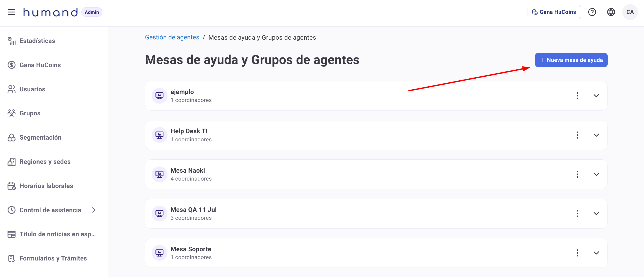Click the Gana HuCoins header button
The width and height of the screenshot is (644, 277).
point(554,12)
